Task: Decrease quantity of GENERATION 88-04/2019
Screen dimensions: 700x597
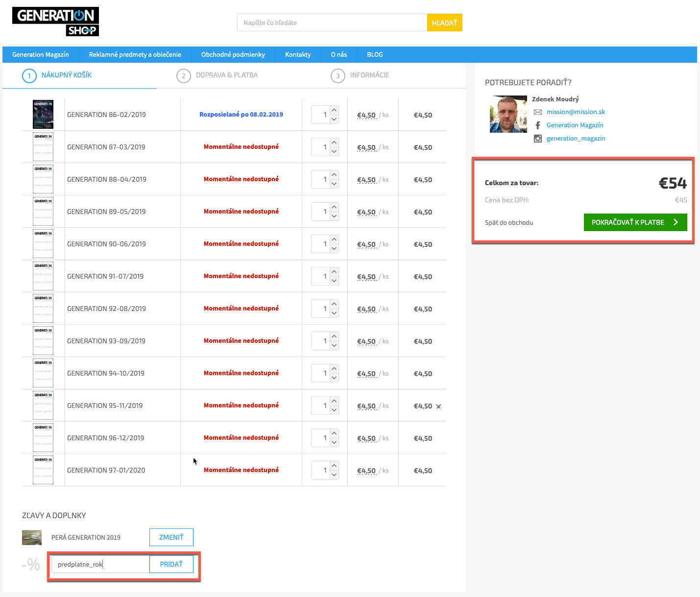Action: pyautogui.click(x=334, y=184)
